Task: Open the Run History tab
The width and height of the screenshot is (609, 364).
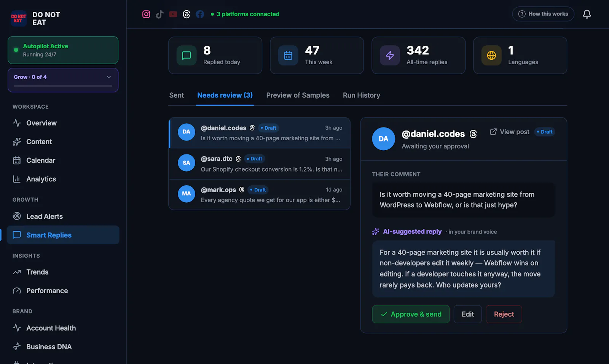Action: pyautogui.click(x=362, y=95)
